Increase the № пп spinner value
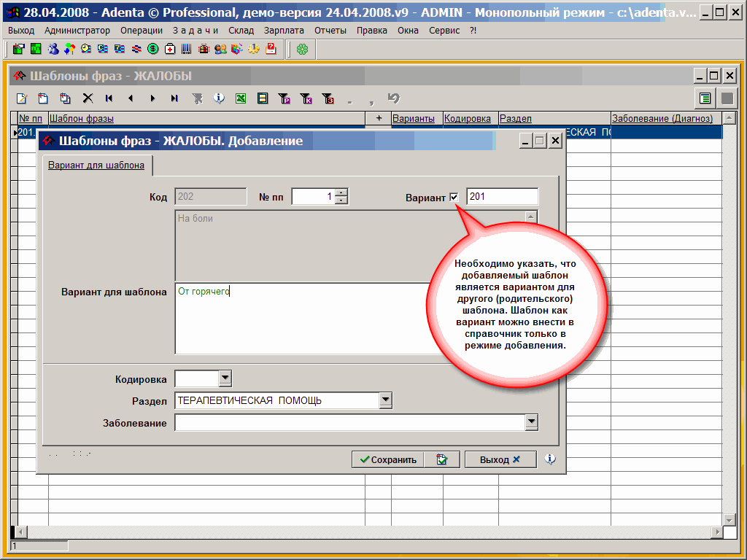 coord(341,193)
